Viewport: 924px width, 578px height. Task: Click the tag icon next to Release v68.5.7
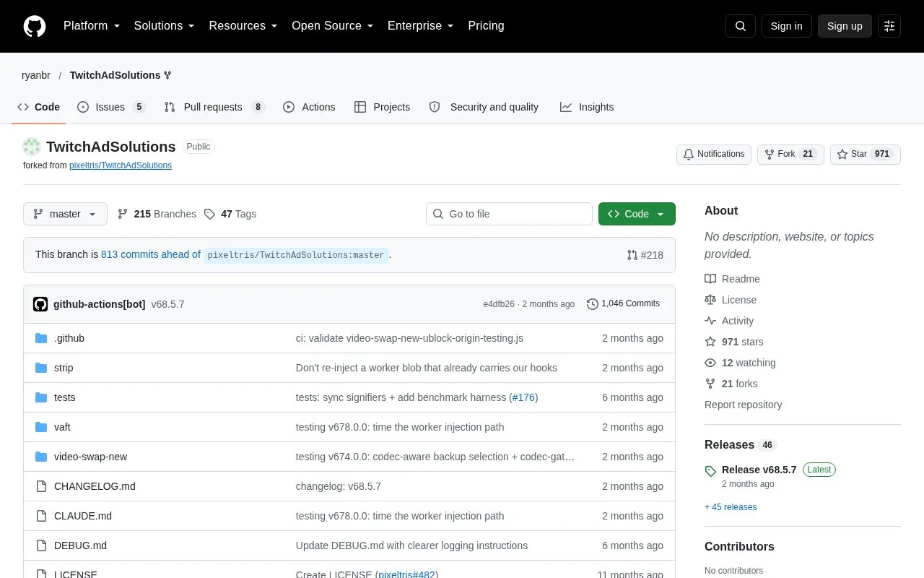pos(710,471)
